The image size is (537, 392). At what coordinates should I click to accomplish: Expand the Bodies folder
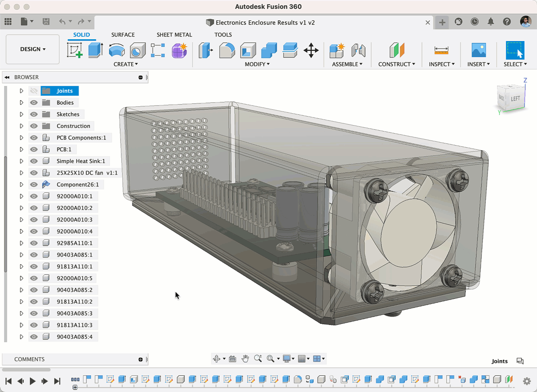coord(21,103)
